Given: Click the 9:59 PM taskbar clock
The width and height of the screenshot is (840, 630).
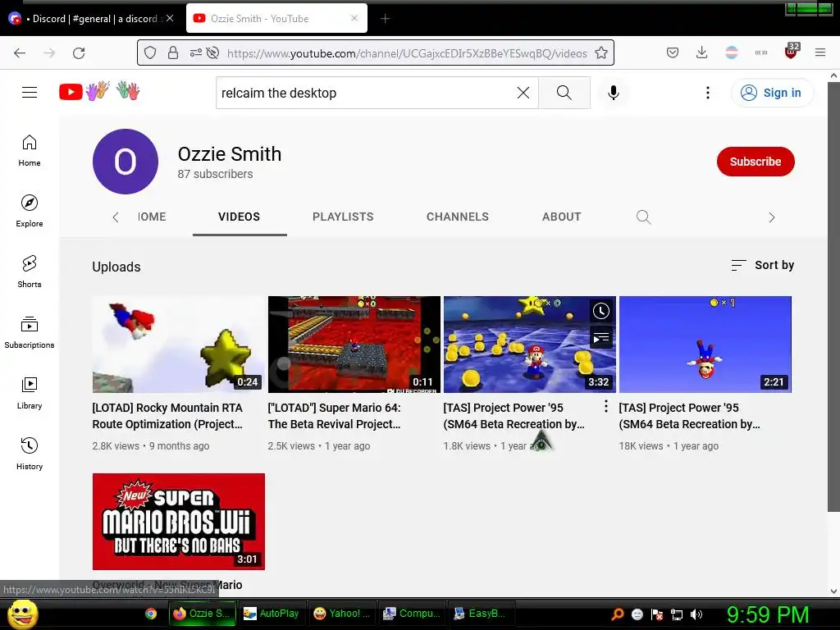Looking at the screenshot, I should (768, 614).
